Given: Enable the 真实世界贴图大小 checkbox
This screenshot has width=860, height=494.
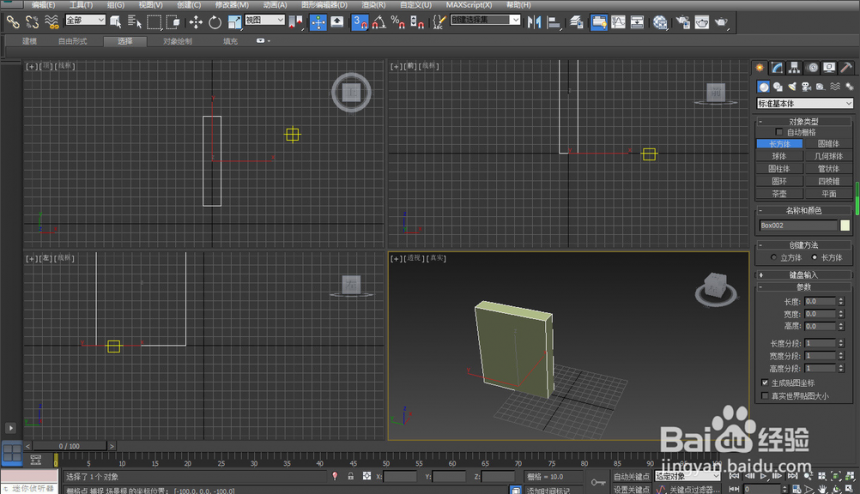Looking at the screenshot, I should pyautogui.click(x=765, y=395).
